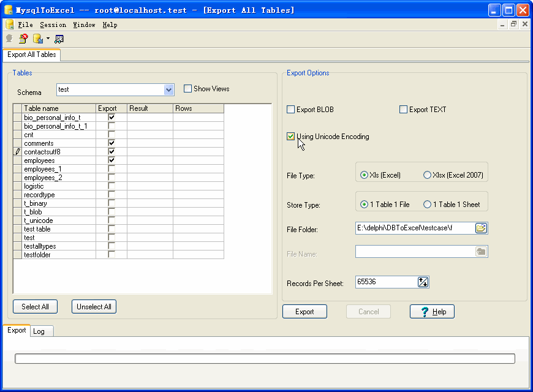Select the Xls (Excel) file type

(x=364, y=175)
